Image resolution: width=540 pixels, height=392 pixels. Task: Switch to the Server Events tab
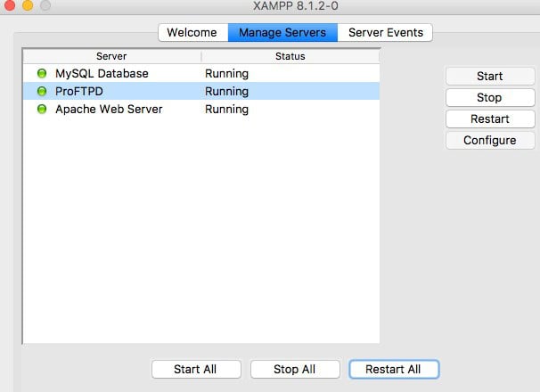385,32
